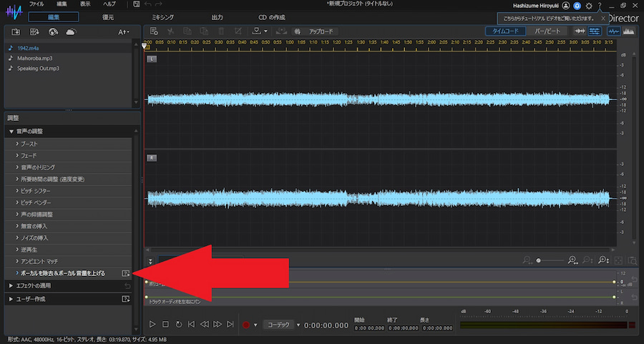Viewport: 644px width, 344px height.
Task: Click the project settings icon above the timeline ruler
Action: tap(154, 31)
